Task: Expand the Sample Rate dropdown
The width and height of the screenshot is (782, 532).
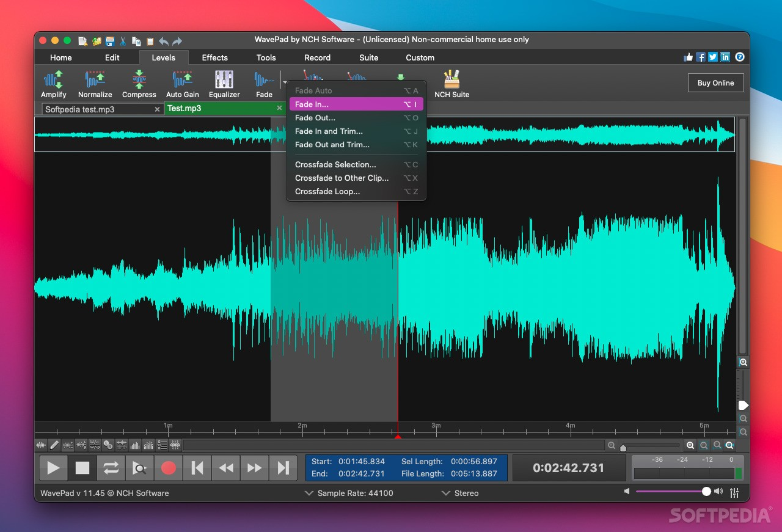Action: click(x=309, y=493)
